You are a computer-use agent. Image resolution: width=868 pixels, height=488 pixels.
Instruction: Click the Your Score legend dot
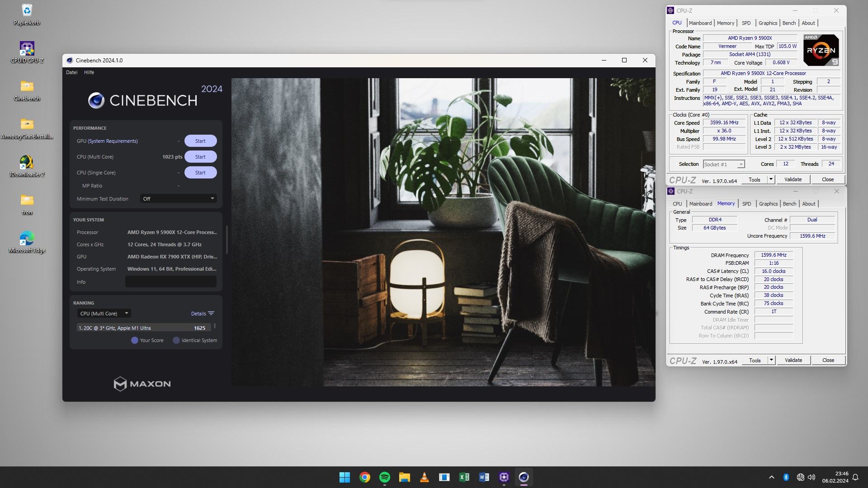pos(135,340)
